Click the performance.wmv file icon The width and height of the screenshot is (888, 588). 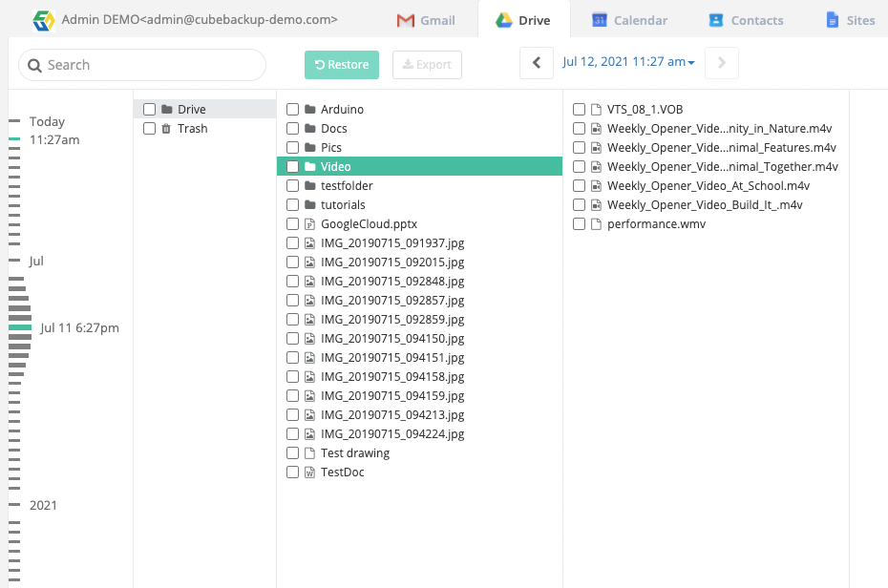pos(596,224)
